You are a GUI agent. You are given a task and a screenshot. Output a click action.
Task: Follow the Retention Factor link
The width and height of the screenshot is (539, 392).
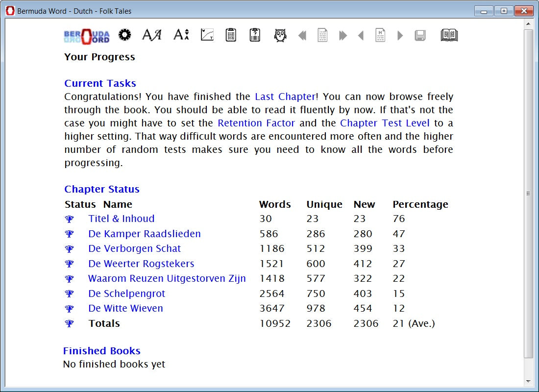click(256, 123)
